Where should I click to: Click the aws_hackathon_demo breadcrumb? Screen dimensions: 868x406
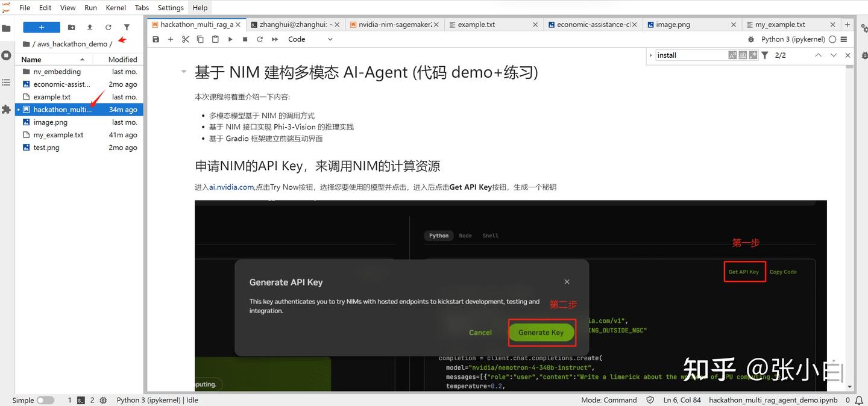click(72, 44)
